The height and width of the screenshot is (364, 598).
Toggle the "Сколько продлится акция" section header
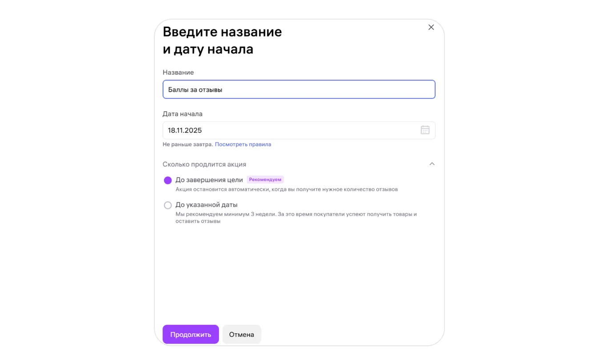coord(204,164)
